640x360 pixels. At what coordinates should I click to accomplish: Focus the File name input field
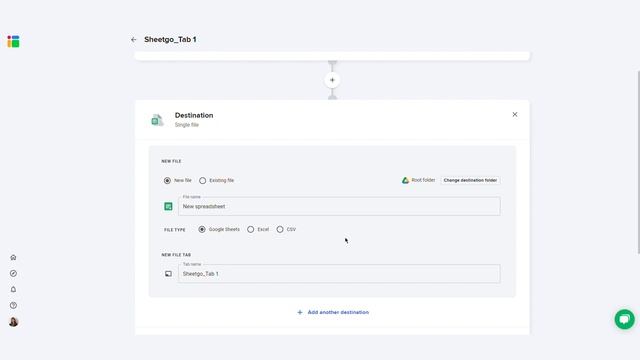tap(339, 206)
